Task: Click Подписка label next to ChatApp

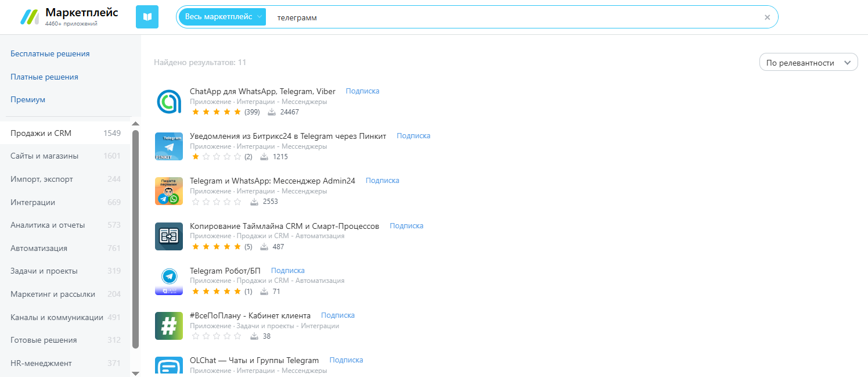Action: pos(362,91)
